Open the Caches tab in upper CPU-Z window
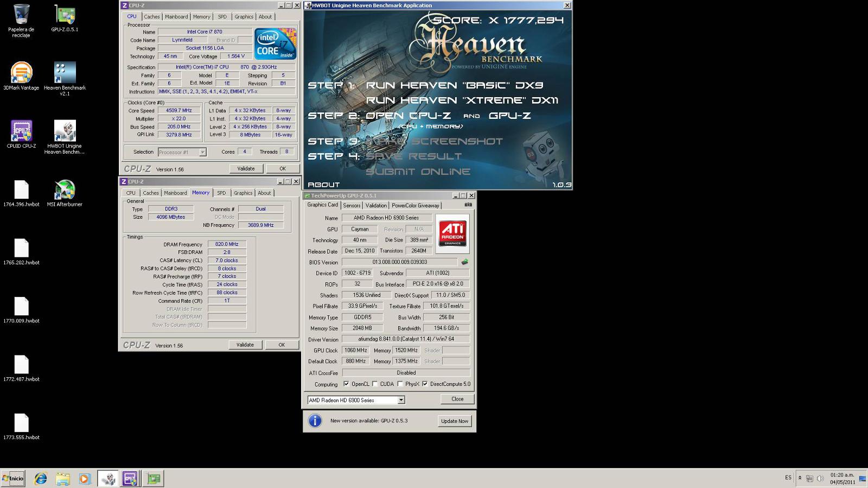Viewport: 868px width, 488px height. tap(151, 17)
